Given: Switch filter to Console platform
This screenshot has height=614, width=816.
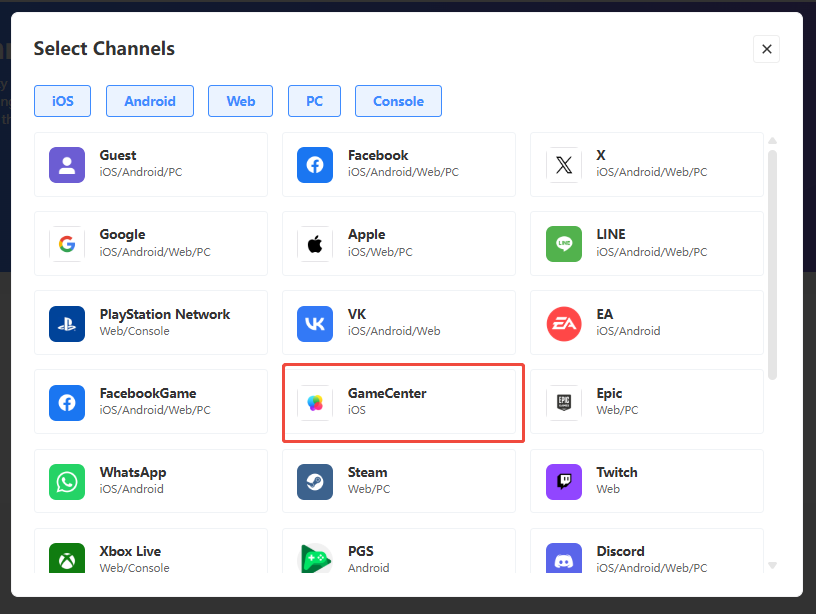Looking at the screenshot, I should [398, 101].
